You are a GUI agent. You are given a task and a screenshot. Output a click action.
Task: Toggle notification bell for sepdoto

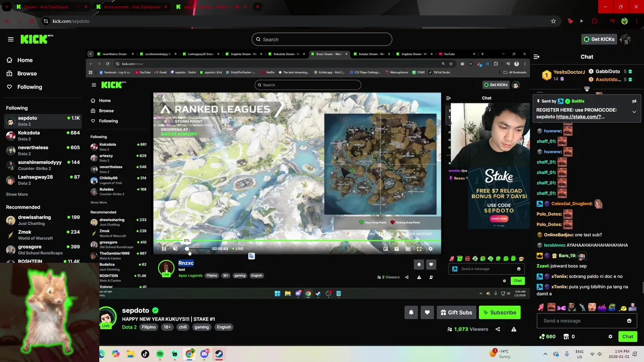(x=411, y=312)
